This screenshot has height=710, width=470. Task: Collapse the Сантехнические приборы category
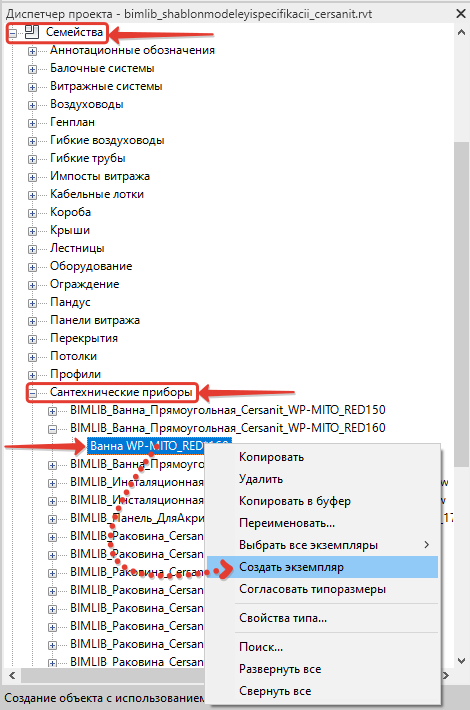(x=33, y=393)
